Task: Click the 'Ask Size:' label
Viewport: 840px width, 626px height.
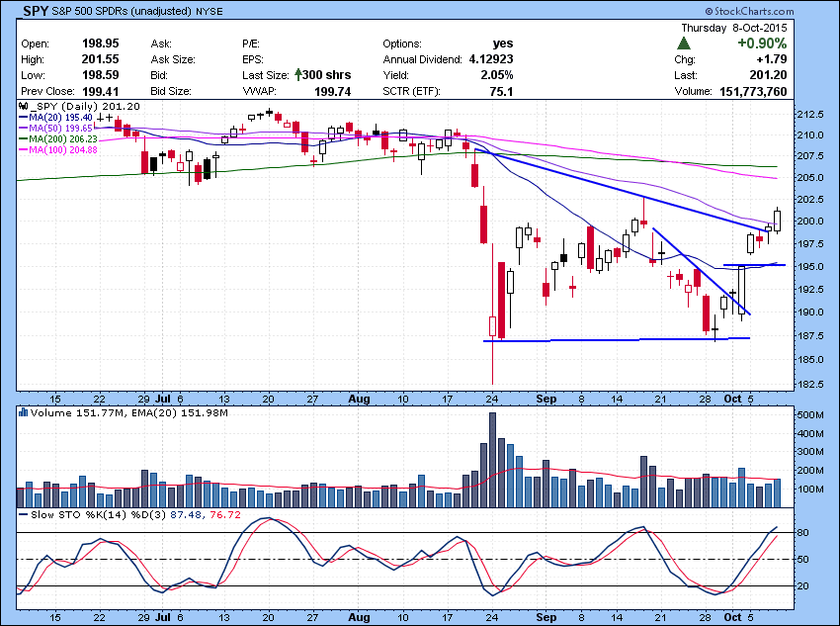Action: (x=173, y=59)
